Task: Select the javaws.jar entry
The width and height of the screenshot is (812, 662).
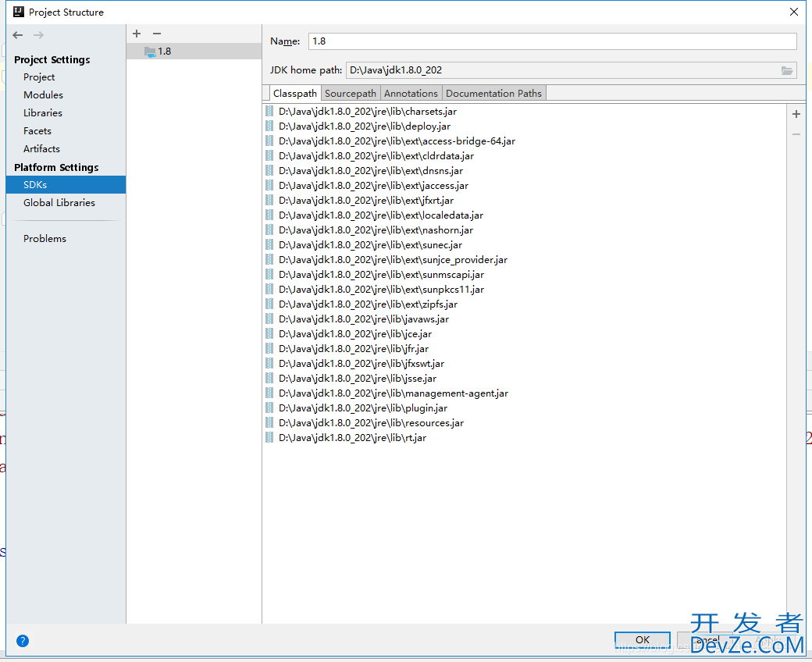Action: coord(364,319)
